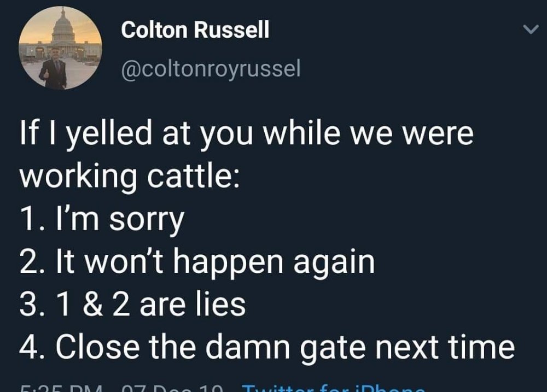The height and width of the screenshot is (392, 547).
Task: Visit the @coltonroyrussel handle
Action: (211, 69)
